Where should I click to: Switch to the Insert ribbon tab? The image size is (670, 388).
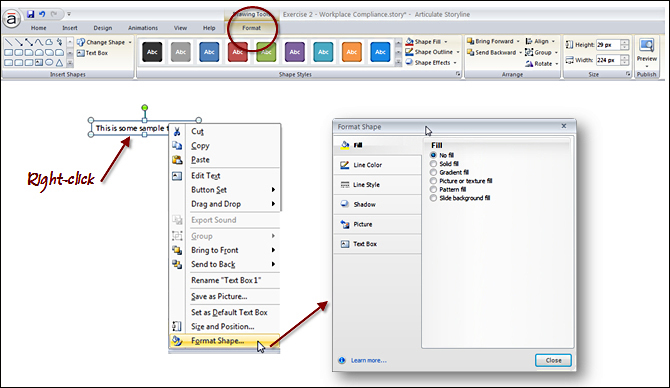[x=70, y=28]
